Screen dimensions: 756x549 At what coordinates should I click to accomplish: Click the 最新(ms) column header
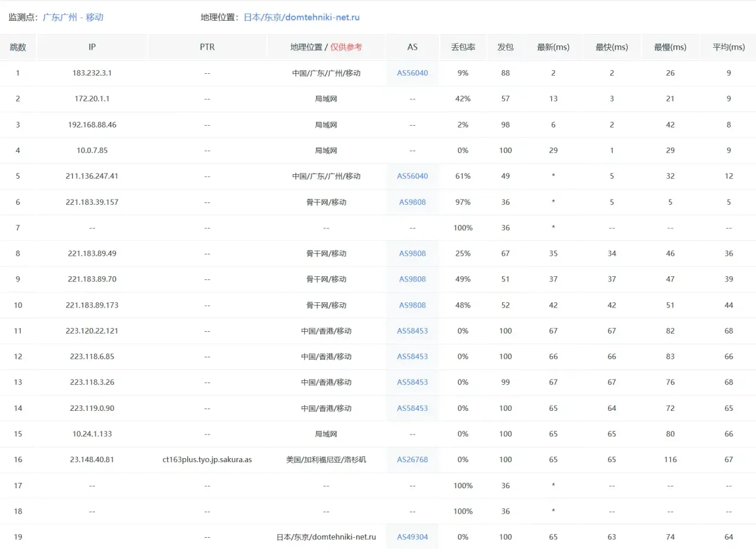pyautogui.click(x=553, y=47)
